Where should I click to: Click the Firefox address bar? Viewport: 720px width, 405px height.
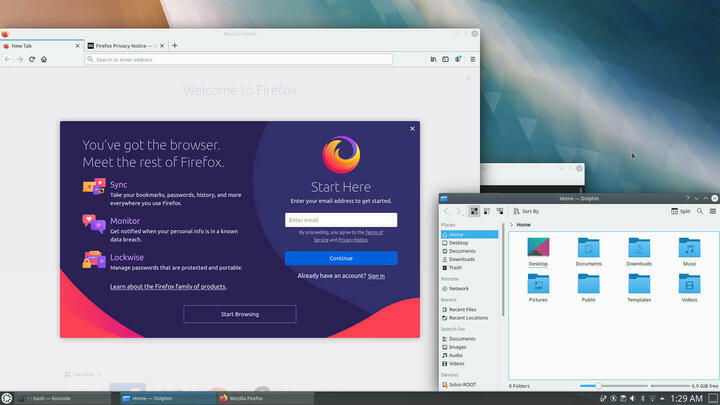(x=239, y=59)
